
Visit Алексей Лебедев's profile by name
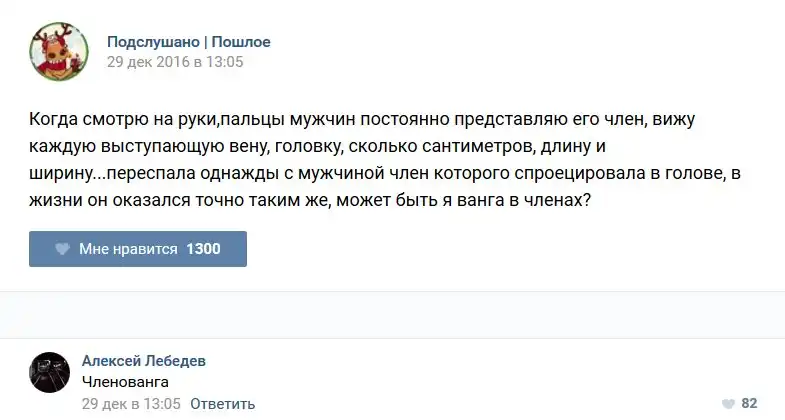[x=143, y=361]
